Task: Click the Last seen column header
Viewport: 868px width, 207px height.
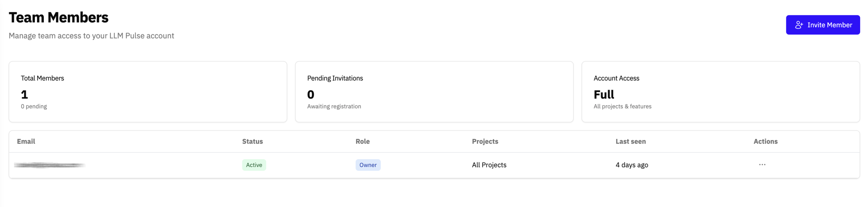Action: pos(630,141)
